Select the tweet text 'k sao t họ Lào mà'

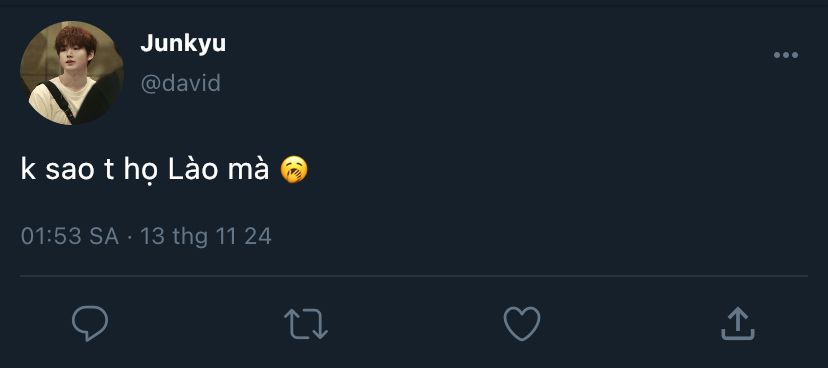point(145,171)
